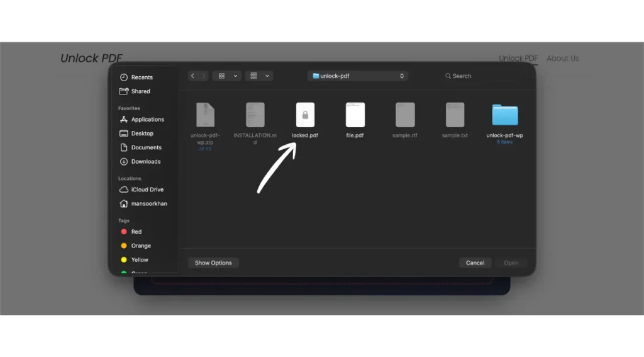Go back using the left chevron
The image size is (644, 357).
tap(193, 76)
